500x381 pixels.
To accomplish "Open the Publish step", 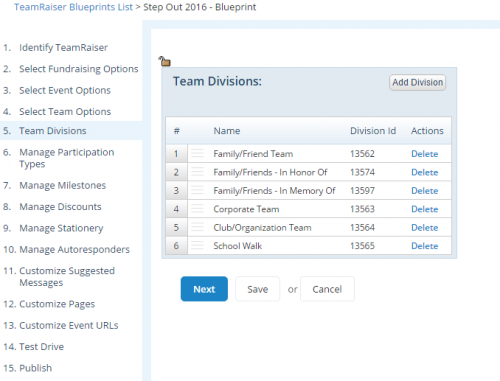I will click(35, 368).
